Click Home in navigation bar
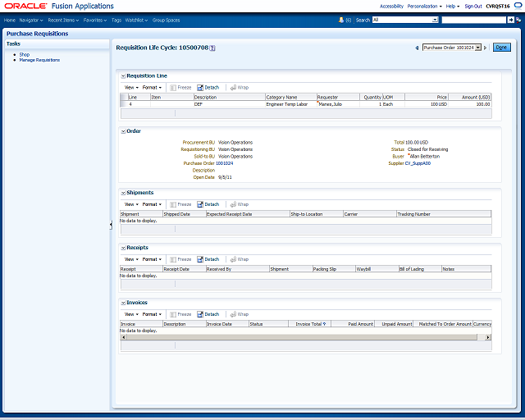The width and height of the screenshot is (525, 420). point(9,20)
